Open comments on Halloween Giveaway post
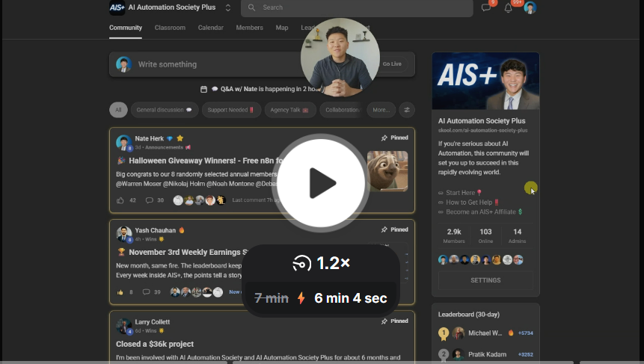 tap(150, 200)
